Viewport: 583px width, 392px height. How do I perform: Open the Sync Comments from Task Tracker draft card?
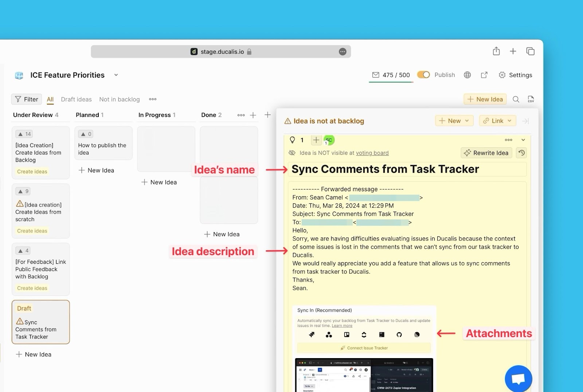(40, 322)
